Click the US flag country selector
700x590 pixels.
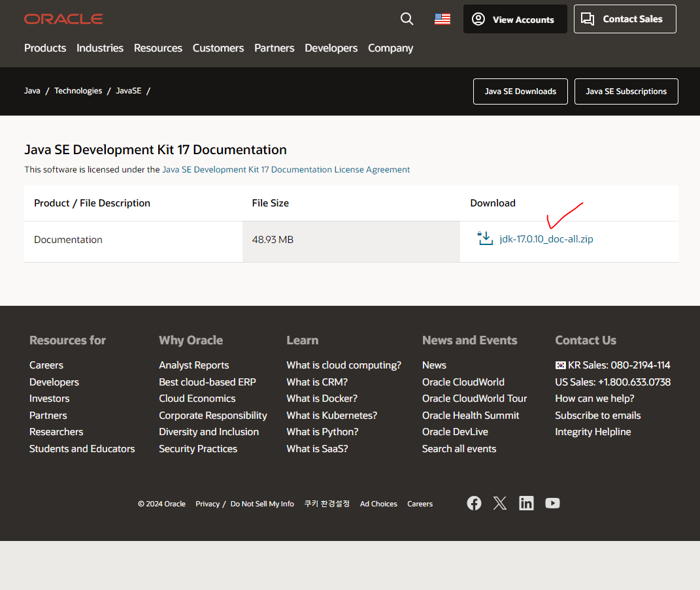pyautogui.click(x=442, y=19)
